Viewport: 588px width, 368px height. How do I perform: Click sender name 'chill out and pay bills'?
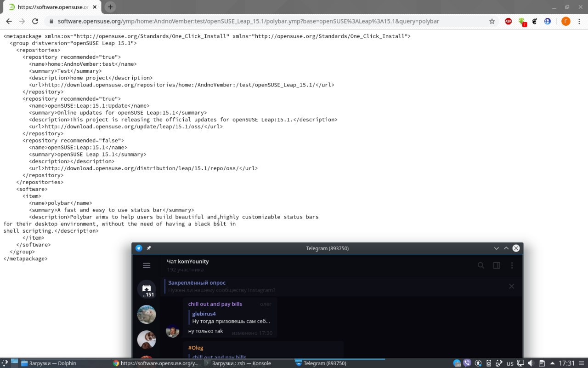215,304
